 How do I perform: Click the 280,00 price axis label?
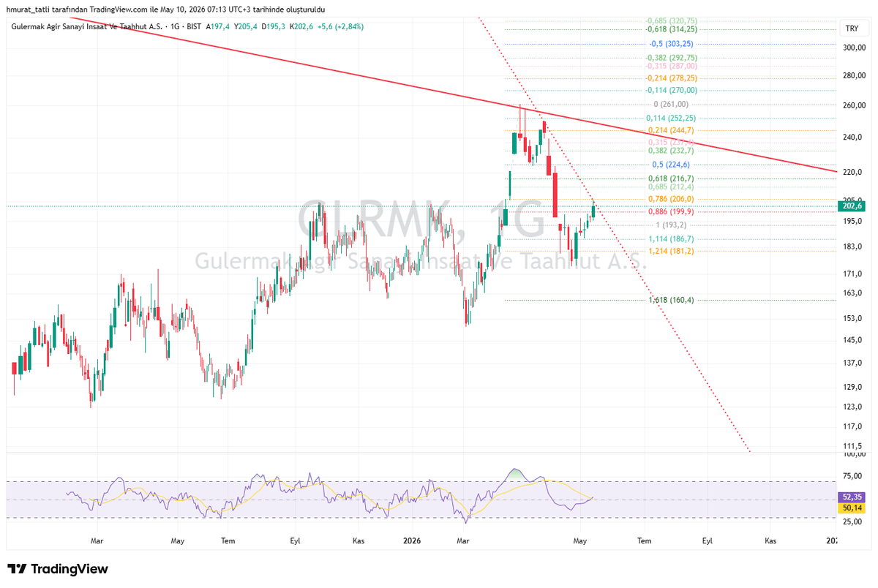pos(854,76)
